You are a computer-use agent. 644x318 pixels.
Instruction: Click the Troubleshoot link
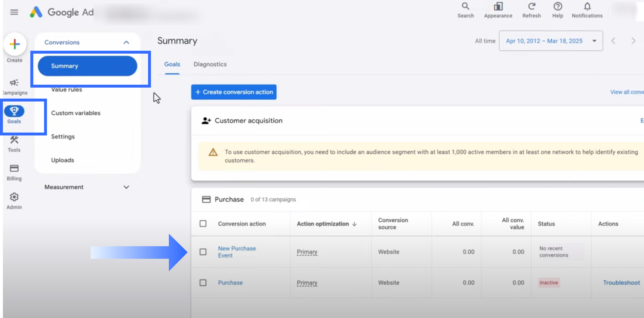point(621,283)
